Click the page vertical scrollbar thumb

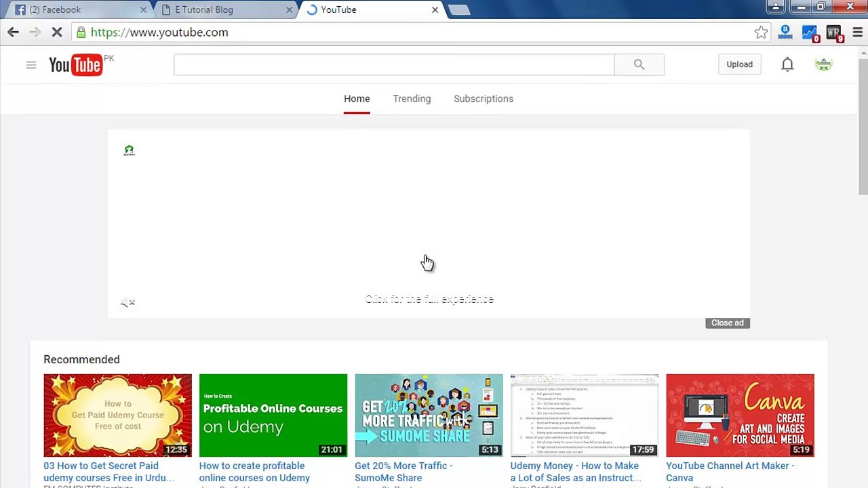tap(863, 126)
